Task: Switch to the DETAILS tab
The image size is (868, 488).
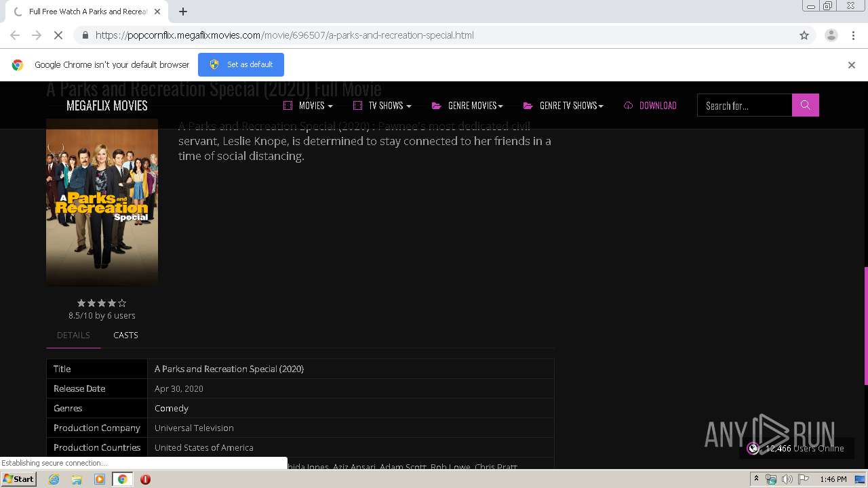Action: click(x=73, y=335)
